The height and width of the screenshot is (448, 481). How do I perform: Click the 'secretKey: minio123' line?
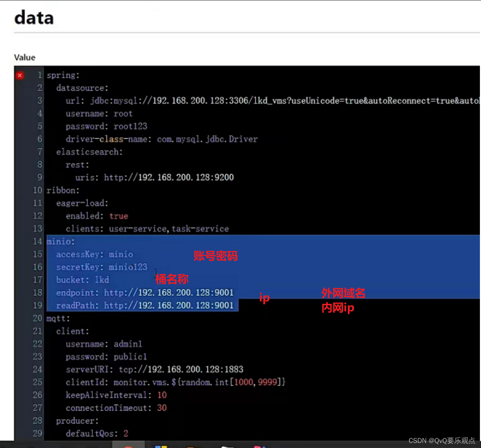(x=102, y=267)
